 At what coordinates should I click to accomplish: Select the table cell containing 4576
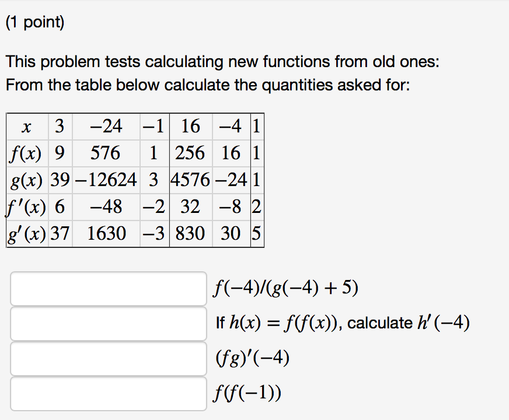tap(191, 180)
